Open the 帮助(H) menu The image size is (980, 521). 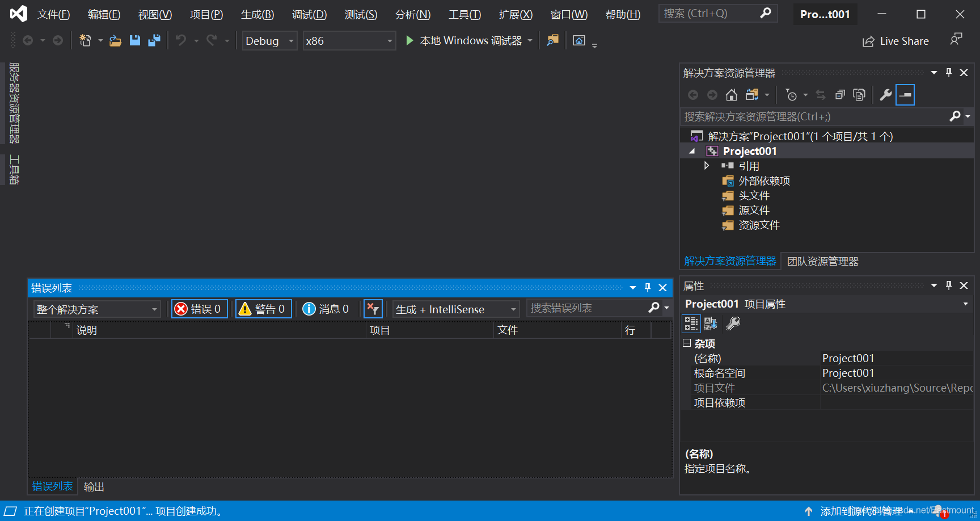point(623,14)
